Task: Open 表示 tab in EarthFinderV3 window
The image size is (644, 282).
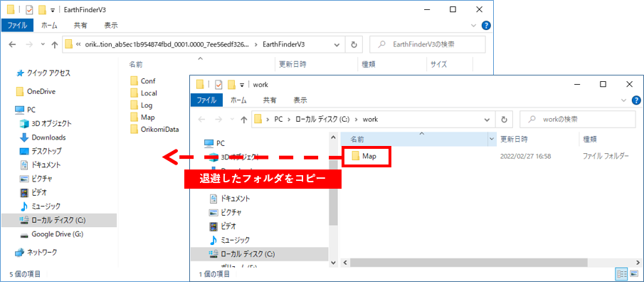Action: click(x=111, y=26)
